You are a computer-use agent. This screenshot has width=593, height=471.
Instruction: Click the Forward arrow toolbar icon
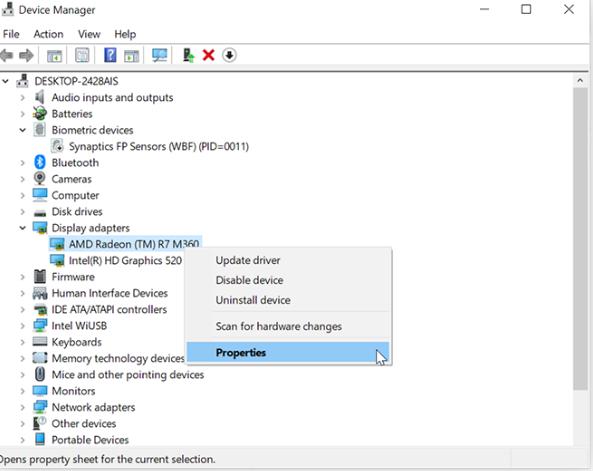coord(26,56)
